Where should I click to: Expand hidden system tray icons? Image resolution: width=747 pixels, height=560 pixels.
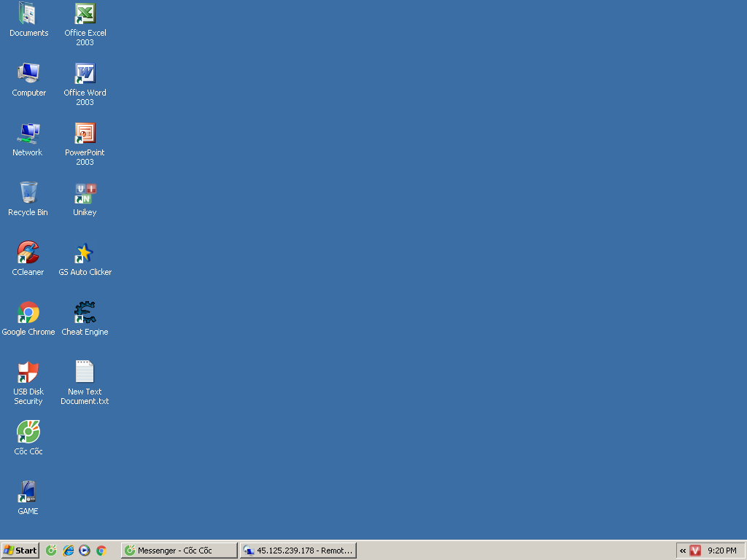pos(683,551)
